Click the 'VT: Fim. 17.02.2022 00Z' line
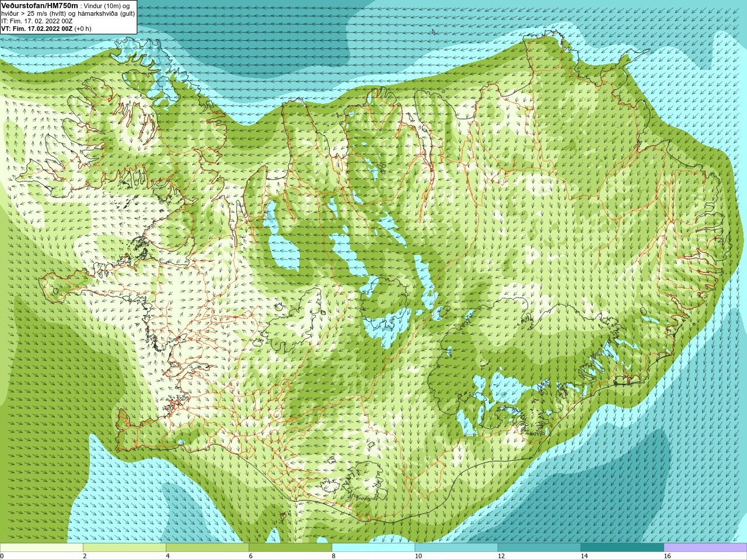The image size is (747, 560). point(37,29)
